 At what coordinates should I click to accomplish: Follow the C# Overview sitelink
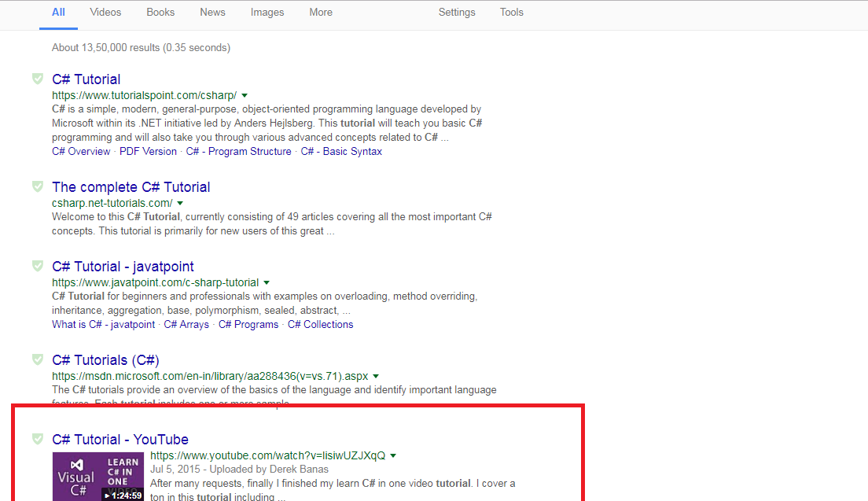[81, 152]
